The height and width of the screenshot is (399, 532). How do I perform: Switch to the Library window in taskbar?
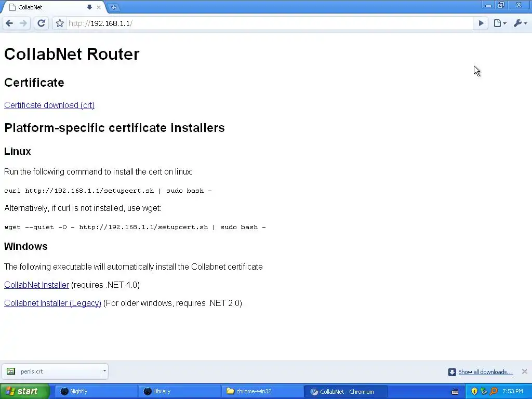(179, 391)
